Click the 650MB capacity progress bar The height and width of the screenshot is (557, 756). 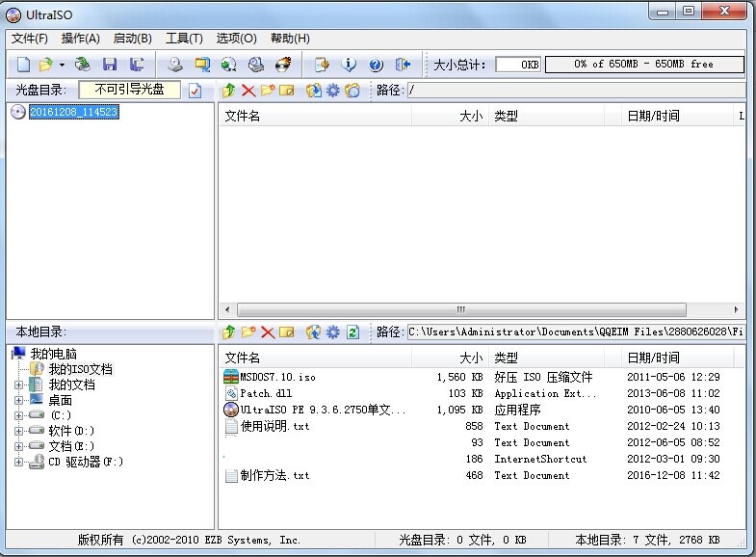point(644,65)
